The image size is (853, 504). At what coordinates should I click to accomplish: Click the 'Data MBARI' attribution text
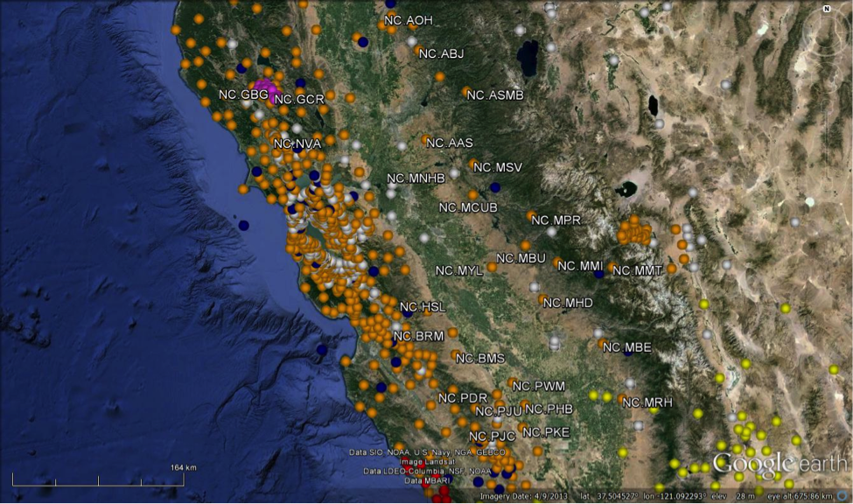tap(427, 480)
